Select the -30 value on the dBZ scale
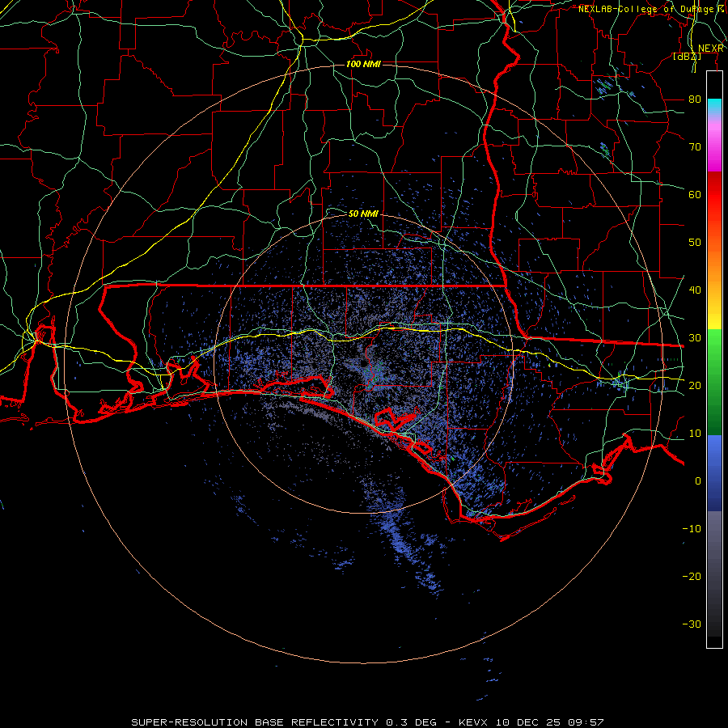This screenshot has width=728, height=728. point(692,624)
